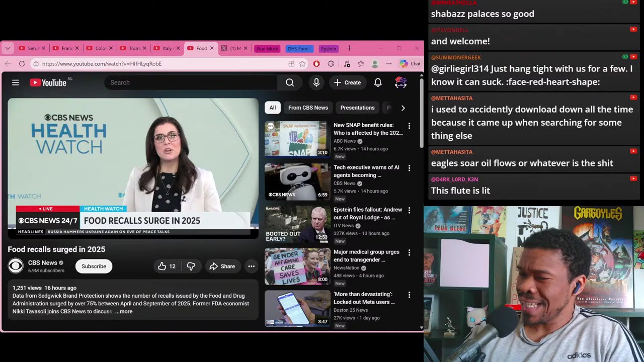
Task: Click the red Opera-style extension icon
Action: [x=316, y=64]
